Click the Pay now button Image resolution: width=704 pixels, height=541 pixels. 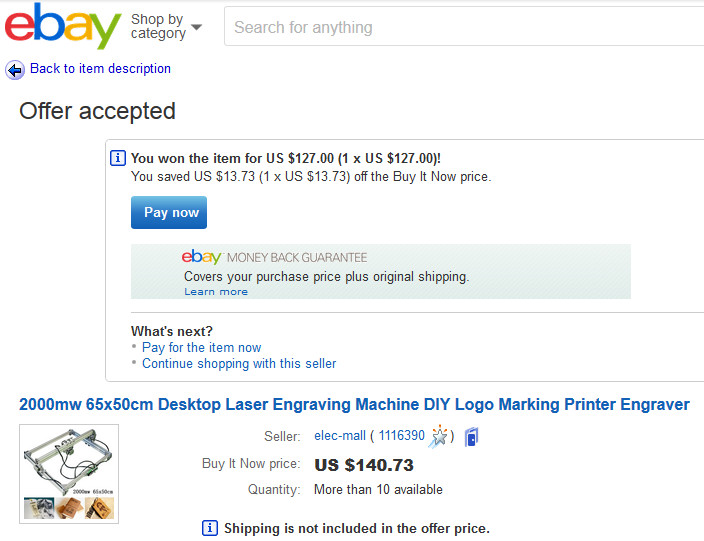169,212
